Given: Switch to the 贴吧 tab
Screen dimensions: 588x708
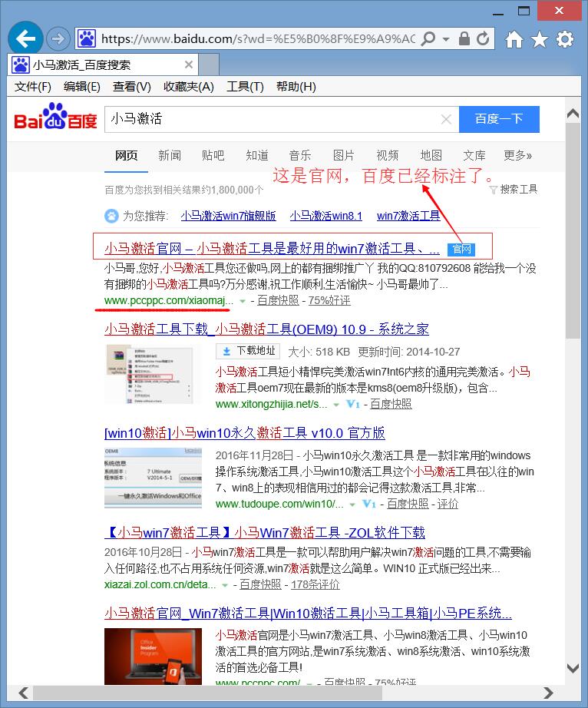Looking at the screenshot, I should click(213, 156).
